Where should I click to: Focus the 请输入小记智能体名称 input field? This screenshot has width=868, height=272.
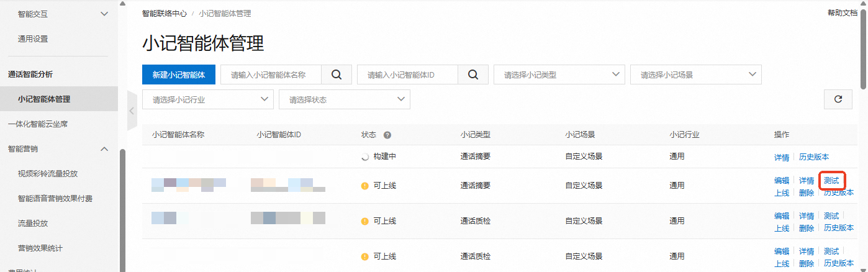tap(271, 75)
